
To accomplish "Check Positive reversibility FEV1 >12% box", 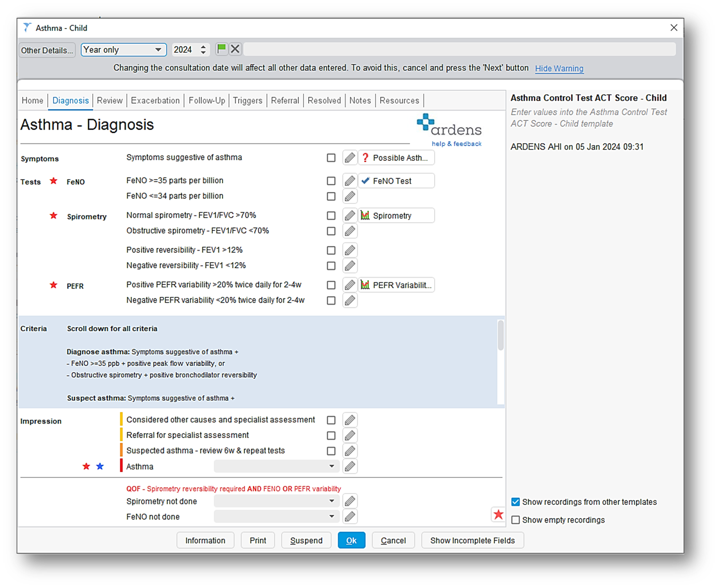I will click(x=331, y=250).
